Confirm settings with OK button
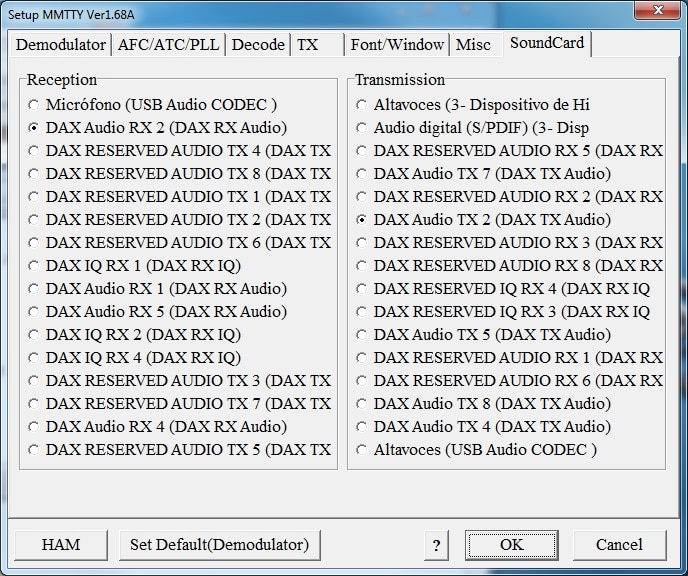Image resolution: width=688 pixels, height=576 pixels. click(x=512, y=545)
